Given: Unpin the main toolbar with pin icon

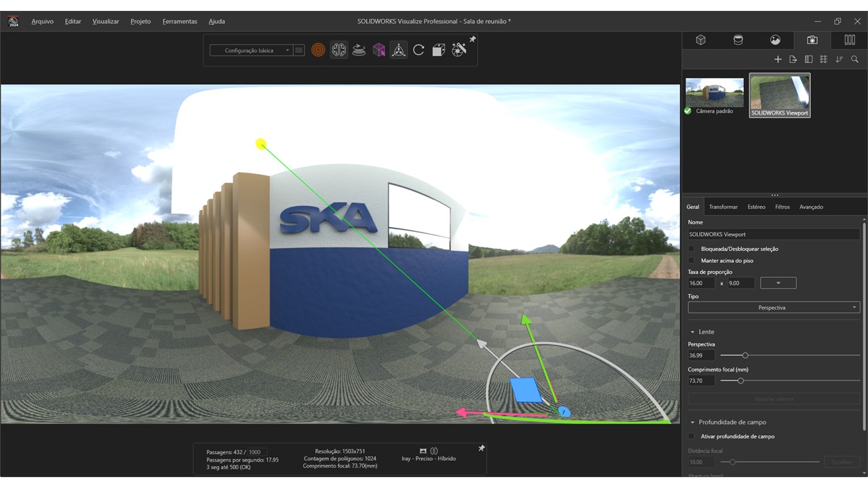Looking at the screenshot, I should 473,39.
